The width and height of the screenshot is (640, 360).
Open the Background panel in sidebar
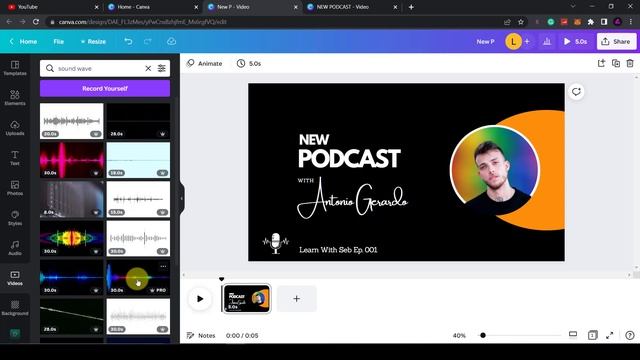click(x=15, y=308)
